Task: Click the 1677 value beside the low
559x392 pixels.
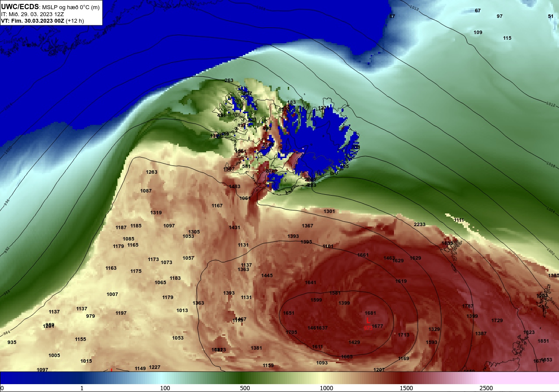Action: click(x=378, y=326)
